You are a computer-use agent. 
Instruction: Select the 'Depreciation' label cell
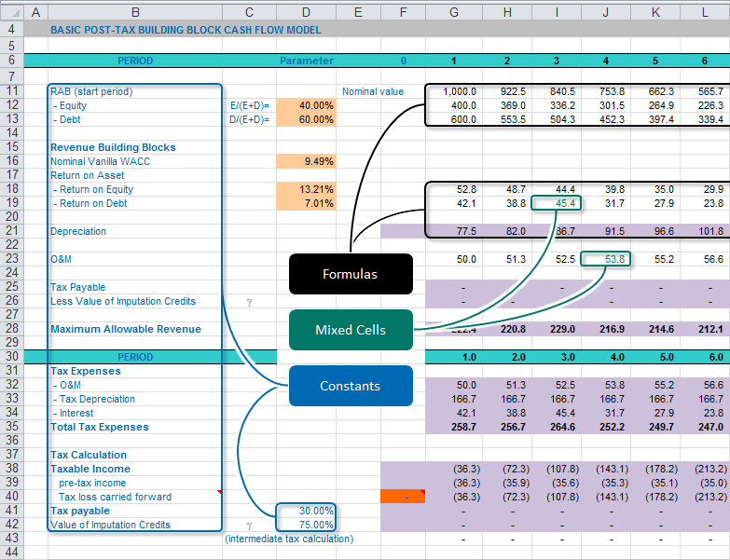(x=135, y=231)
